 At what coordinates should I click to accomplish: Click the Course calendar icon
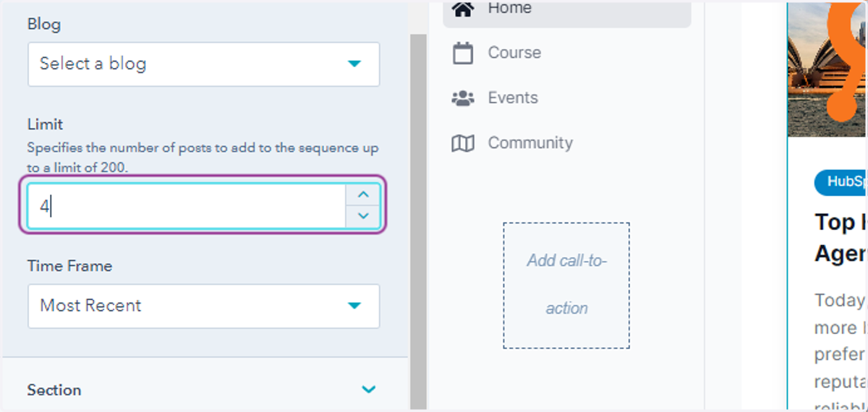(463, 53)
